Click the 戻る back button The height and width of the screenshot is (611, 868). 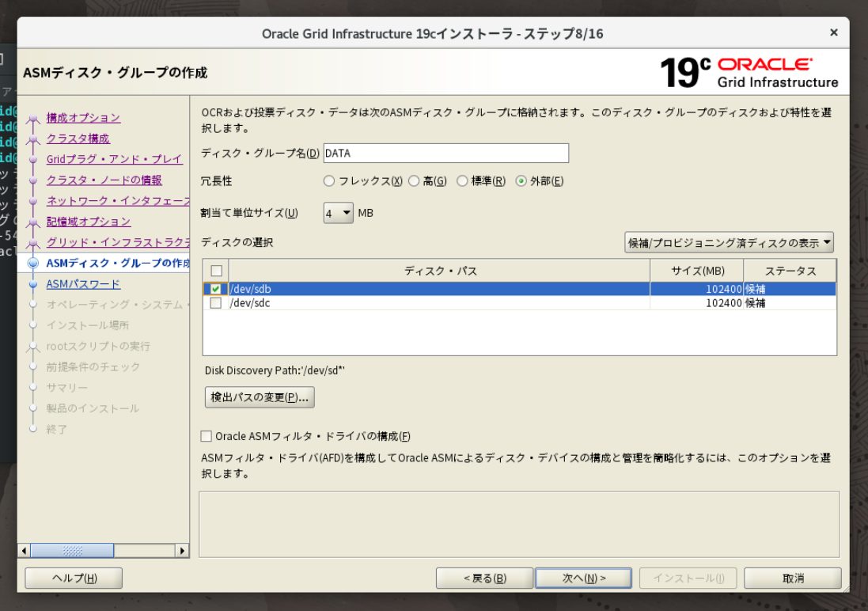[x=484, y=579]
